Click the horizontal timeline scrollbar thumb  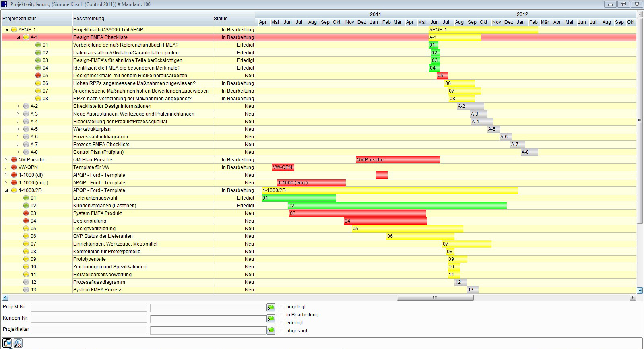[435, 298]
